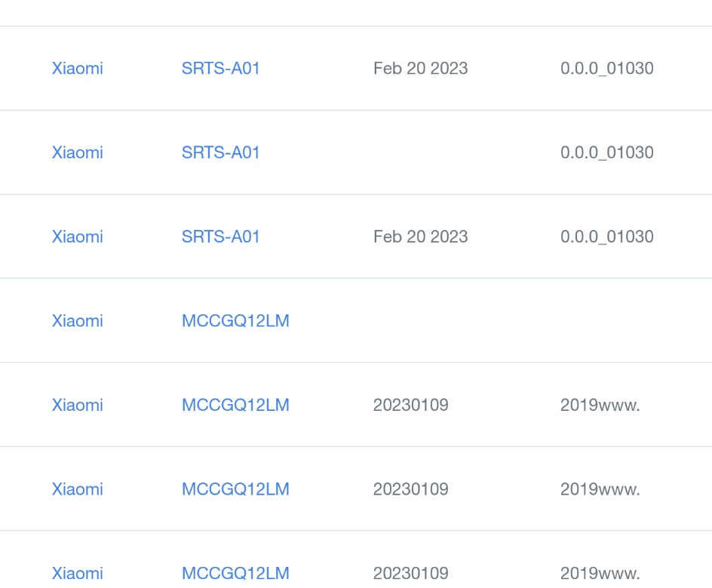
Task: Click the 0.0.0_01030 version in second row
Action: 606,152
